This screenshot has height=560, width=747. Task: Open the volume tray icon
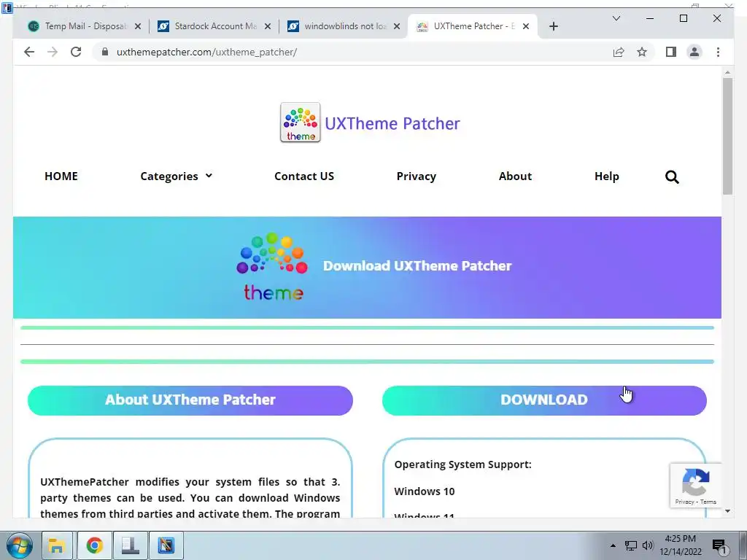click(648, 545)
